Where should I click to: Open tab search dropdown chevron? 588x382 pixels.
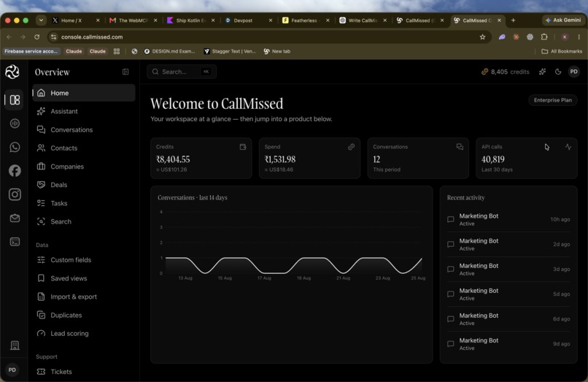click(x=41, y=20)
